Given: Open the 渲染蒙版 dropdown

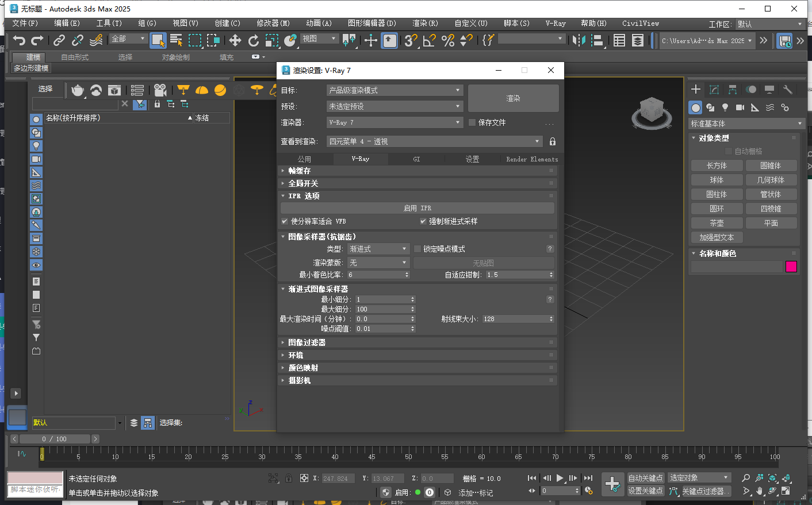Looking at the screenshot, I should (378, 261).
